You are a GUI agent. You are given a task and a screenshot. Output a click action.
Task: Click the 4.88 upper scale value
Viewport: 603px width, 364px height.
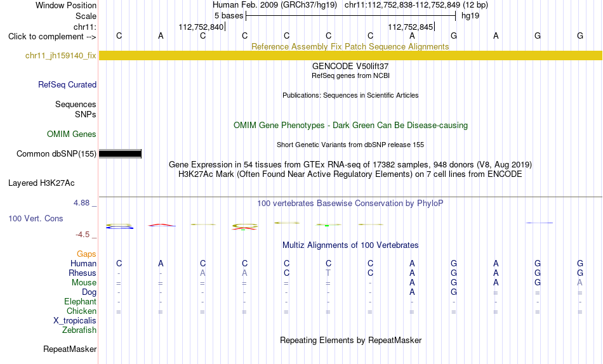81,202
